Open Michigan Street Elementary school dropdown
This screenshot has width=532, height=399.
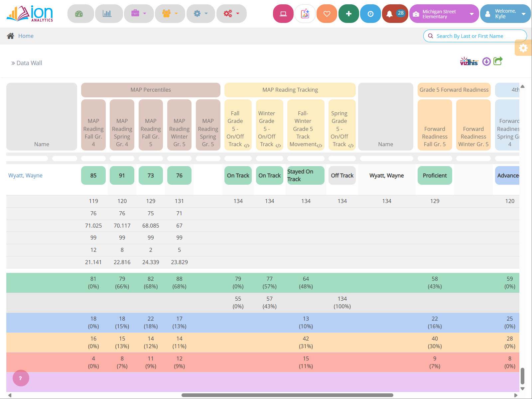pos(444,14)
